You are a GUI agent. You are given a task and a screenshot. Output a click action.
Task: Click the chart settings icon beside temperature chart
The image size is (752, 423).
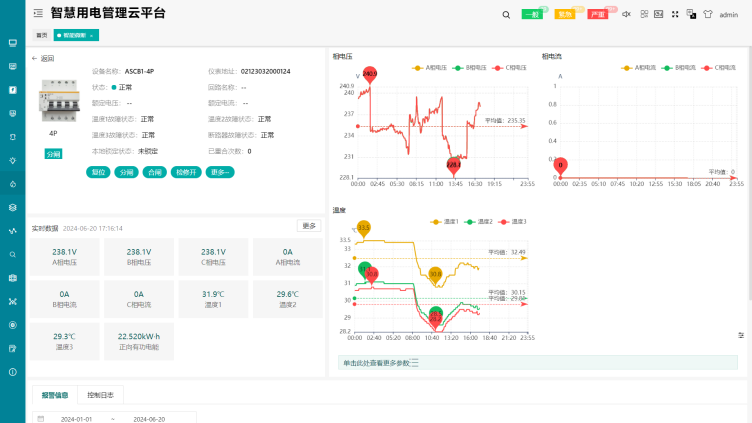pos(741,335)
